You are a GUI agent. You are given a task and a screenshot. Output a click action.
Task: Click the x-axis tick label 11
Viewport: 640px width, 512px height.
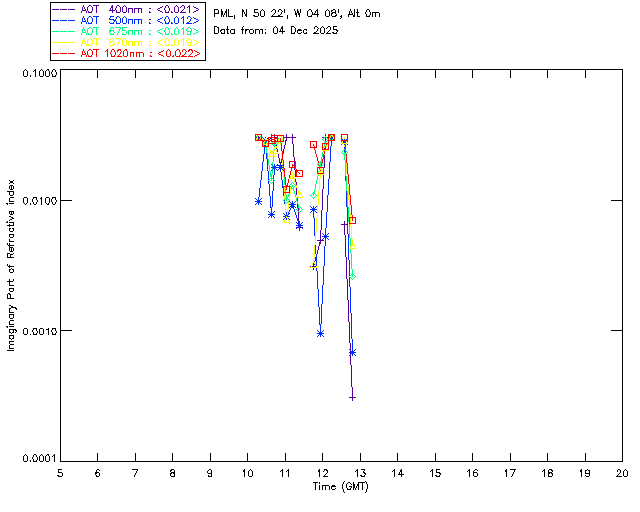click(x=285, y=473)
